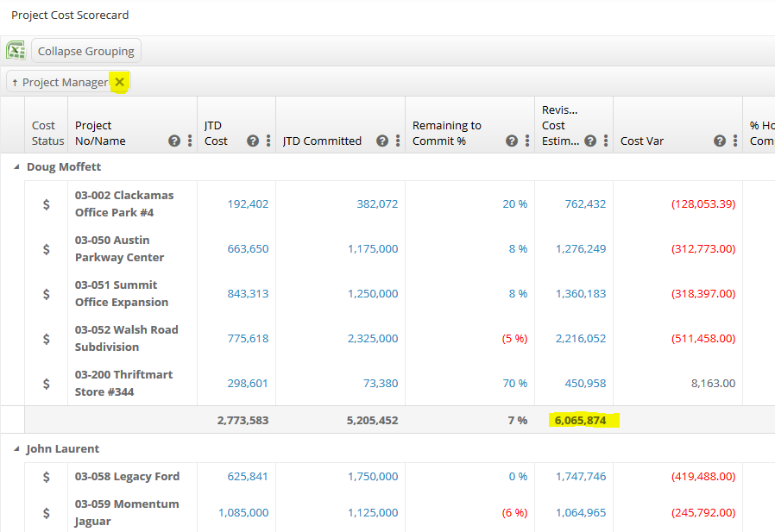Click Remaining to Commit value 20 %
Image resolution: width=775 pixels, height=532 pixels.
pyautogui.click(x=514, y=204)
